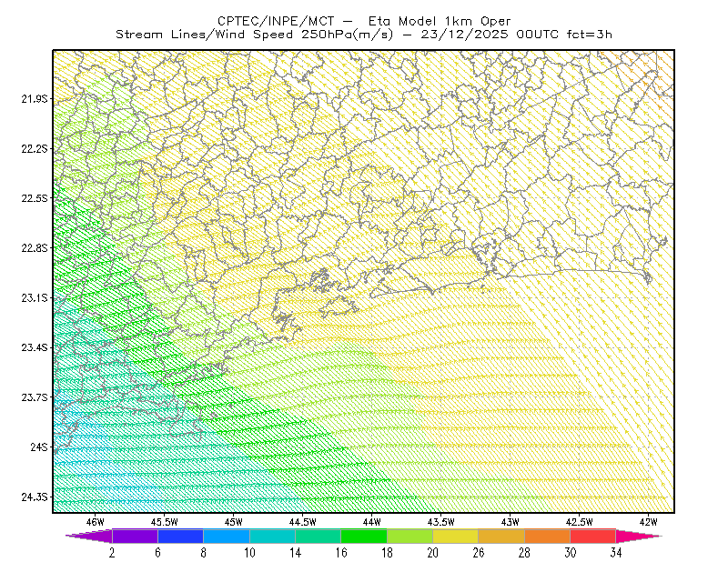Click the legend value '14'
728x562 pixels.
[x=295, y=553]
